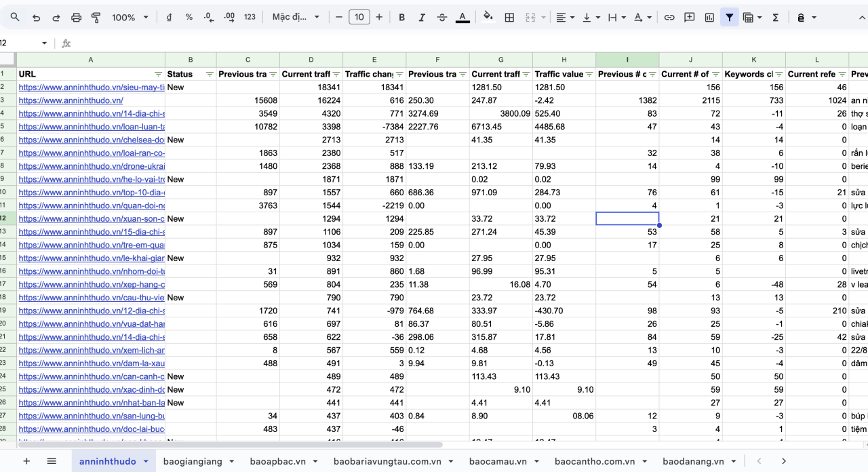Decrease decimal places
Viewport: 868px width, 472px height.
209,17
